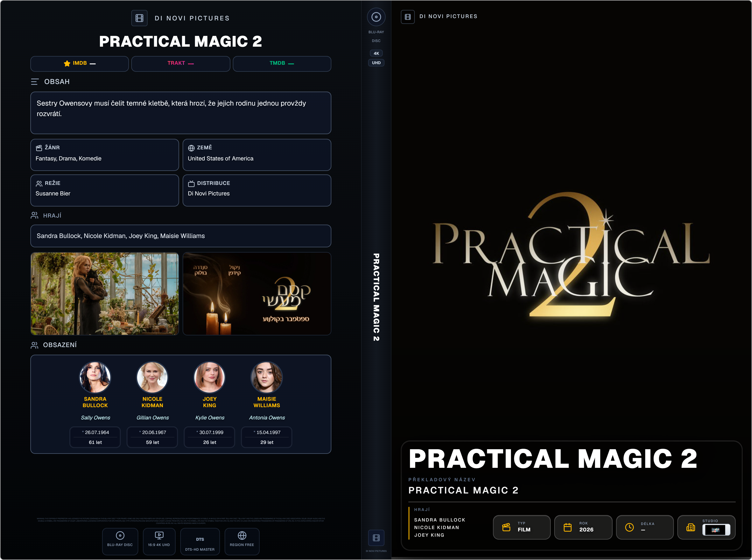Click the 16:9 4K UHD badge
Viewport: 752px width, 560px height.
pos(159,541)
